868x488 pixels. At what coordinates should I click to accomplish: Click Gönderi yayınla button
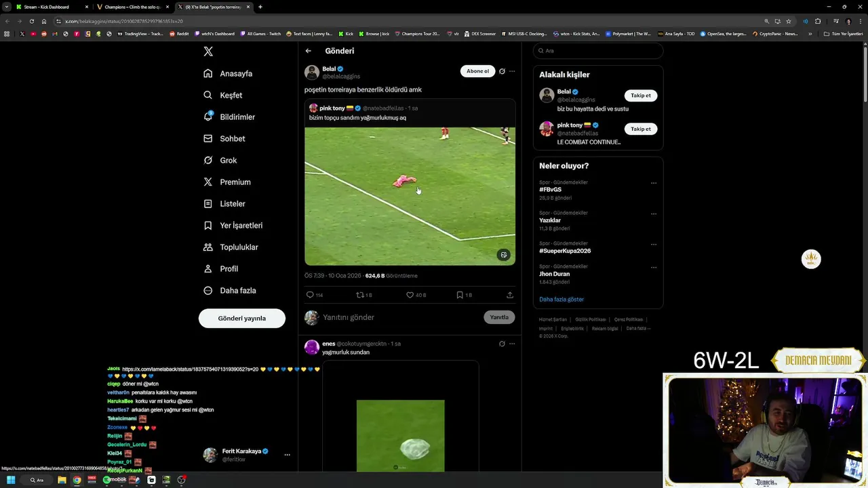(242, 318)
